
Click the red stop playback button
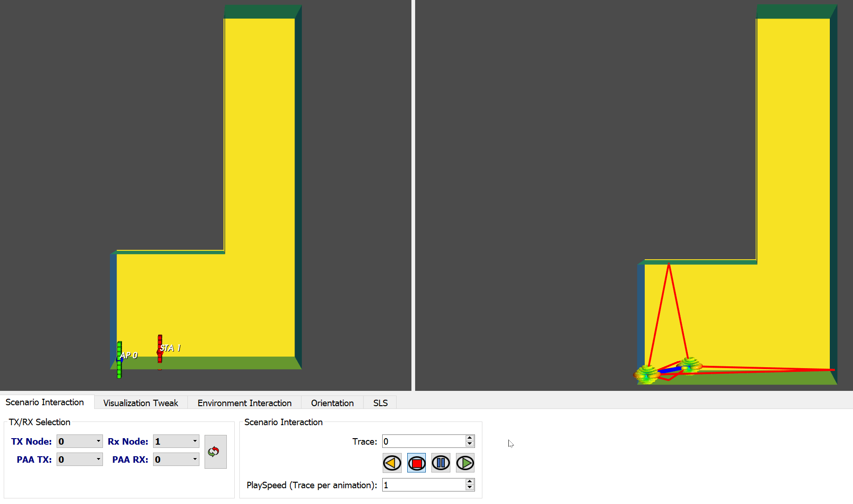(417, 463)
